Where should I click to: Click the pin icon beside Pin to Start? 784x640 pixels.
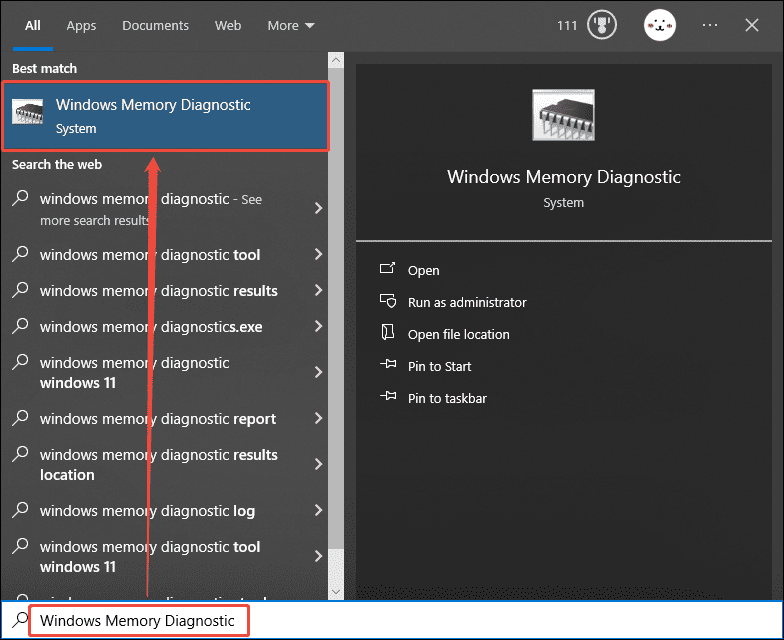click(388, 364)
